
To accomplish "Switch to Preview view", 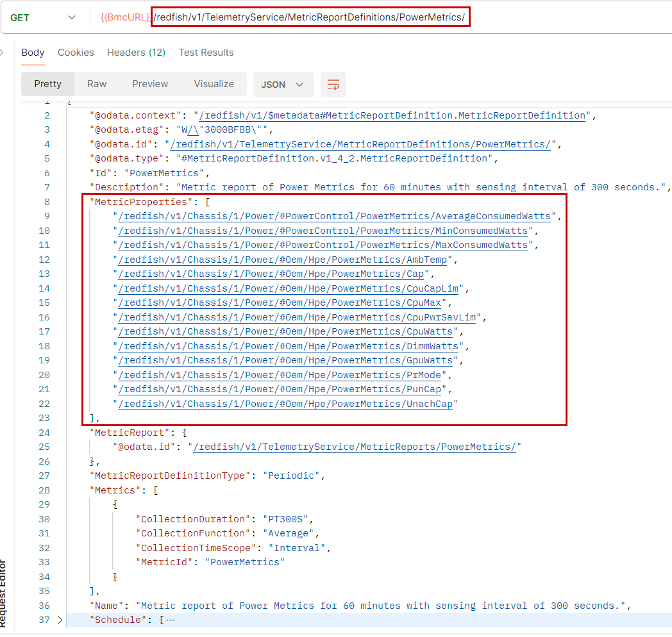I will coord(150,84).
